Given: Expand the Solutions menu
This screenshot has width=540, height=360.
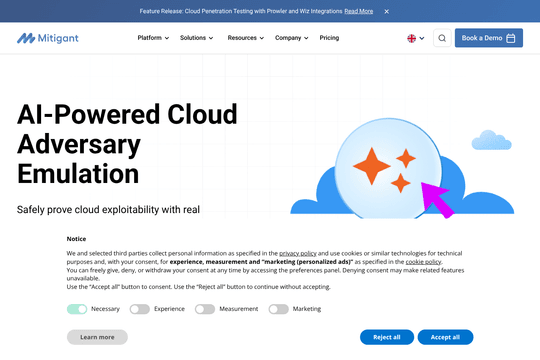Looking at the screenshot, I should click(197, 38).
